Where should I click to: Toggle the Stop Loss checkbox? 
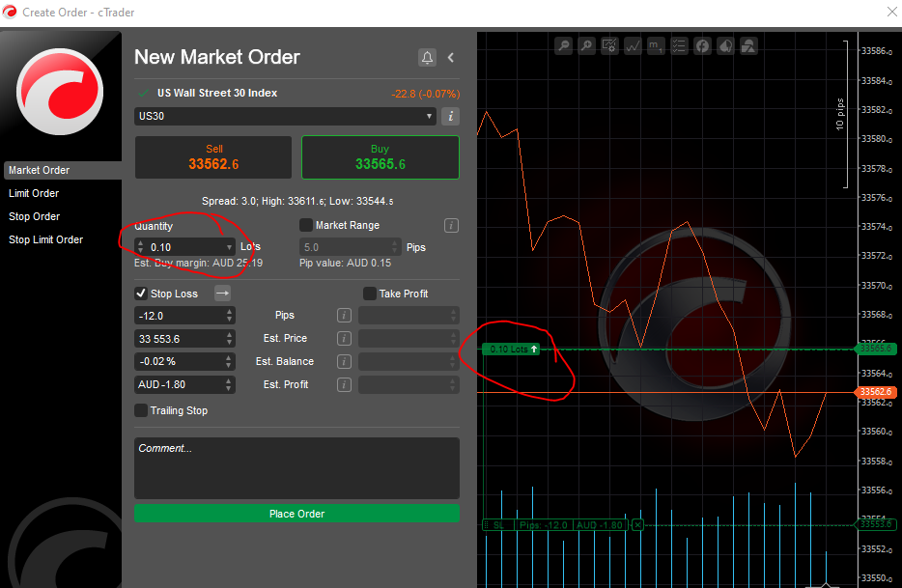click(141, 294)
